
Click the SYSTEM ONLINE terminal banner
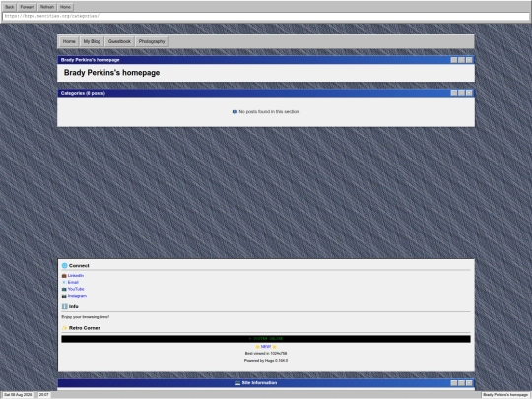point(266,339)
